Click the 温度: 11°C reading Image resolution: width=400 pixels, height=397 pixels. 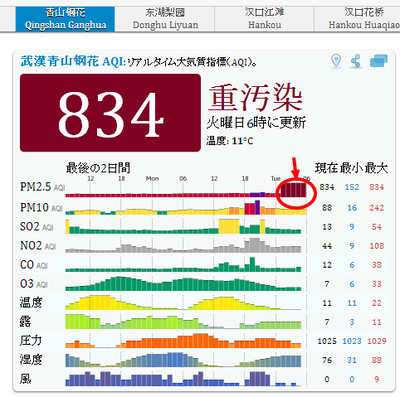(x=229, y=141)
